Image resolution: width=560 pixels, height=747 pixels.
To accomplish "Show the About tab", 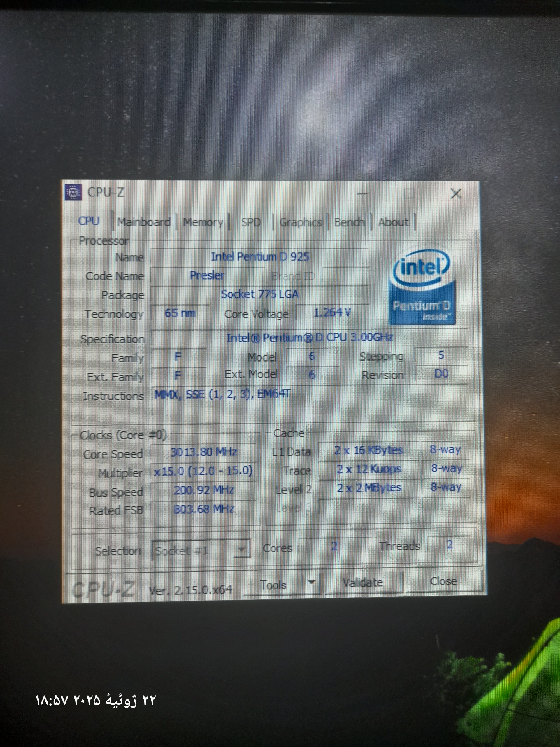I will tap(393, 222).
